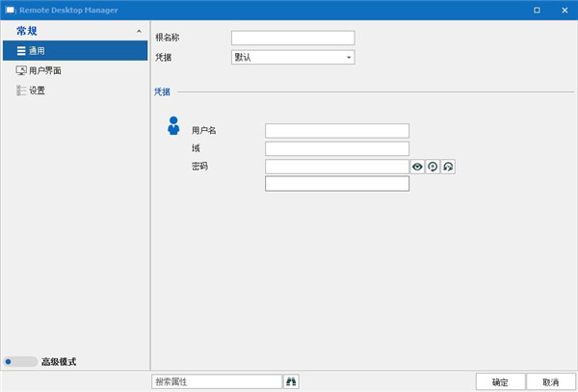Click the 用户界面 monitor icon
The image size is (578, 392).
pyautogui.click(x=21, y=70)
